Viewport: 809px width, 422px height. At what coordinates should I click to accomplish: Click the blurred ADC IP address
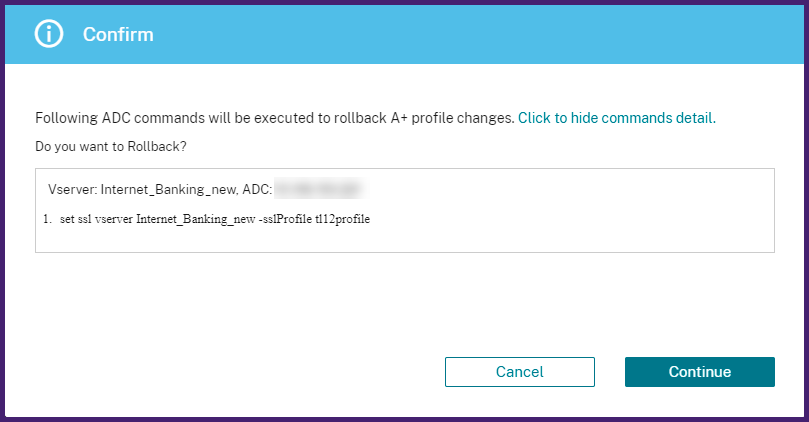pyautogui.click(x=317, y=188)
